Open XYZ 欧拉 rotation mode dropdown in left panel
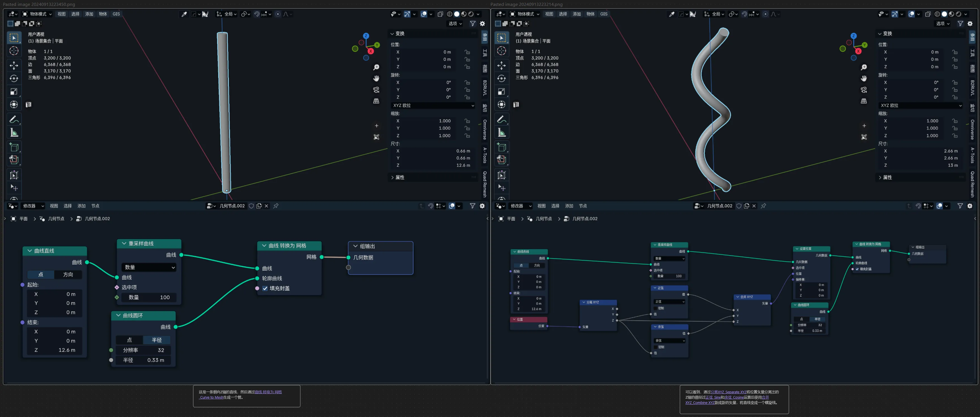 pos(433,105)
